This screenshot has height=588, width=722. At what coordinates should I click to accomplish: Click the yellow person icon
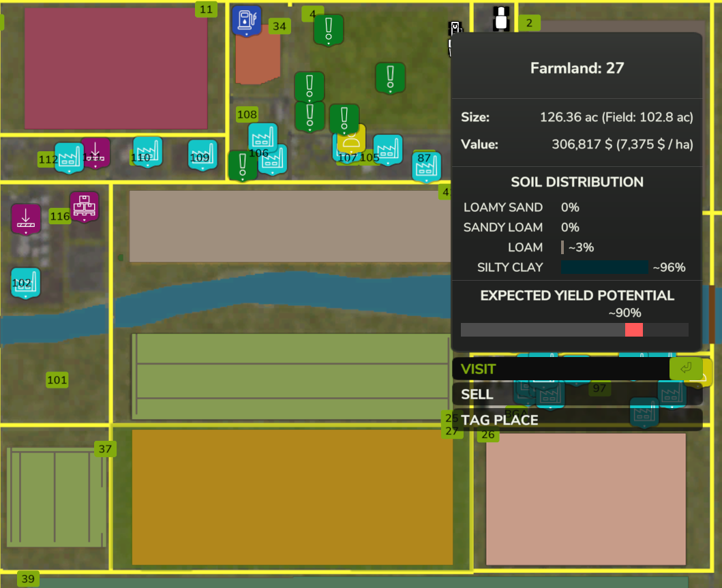point(351,139)
